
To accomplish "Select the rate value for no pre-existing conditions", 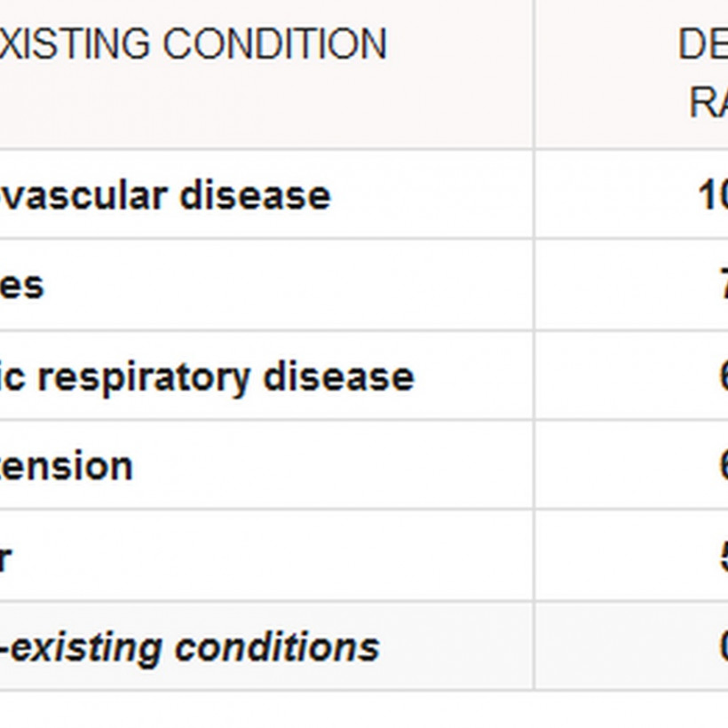I will 722,647.
